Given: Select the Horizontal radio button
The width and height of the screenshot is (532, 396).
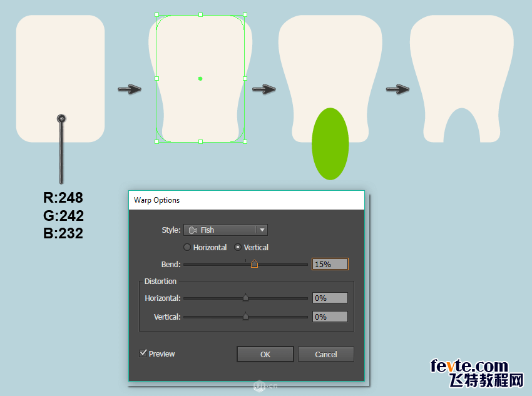Looking at the screenshot, I should tap(187, 247).
